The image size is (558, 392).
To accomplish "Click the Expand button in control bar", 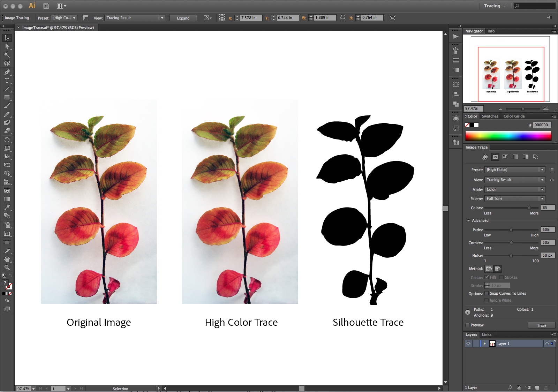I will 183,18.
